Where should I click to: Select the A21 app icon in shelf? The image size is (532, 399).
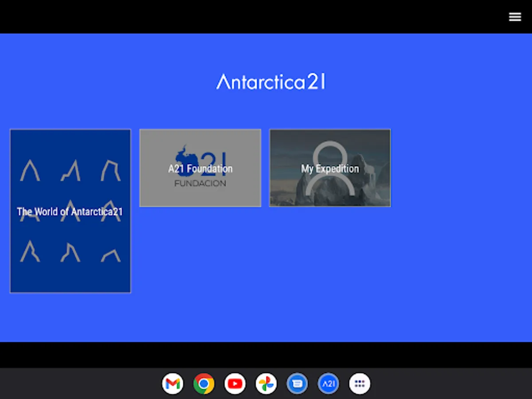point(329,383)
